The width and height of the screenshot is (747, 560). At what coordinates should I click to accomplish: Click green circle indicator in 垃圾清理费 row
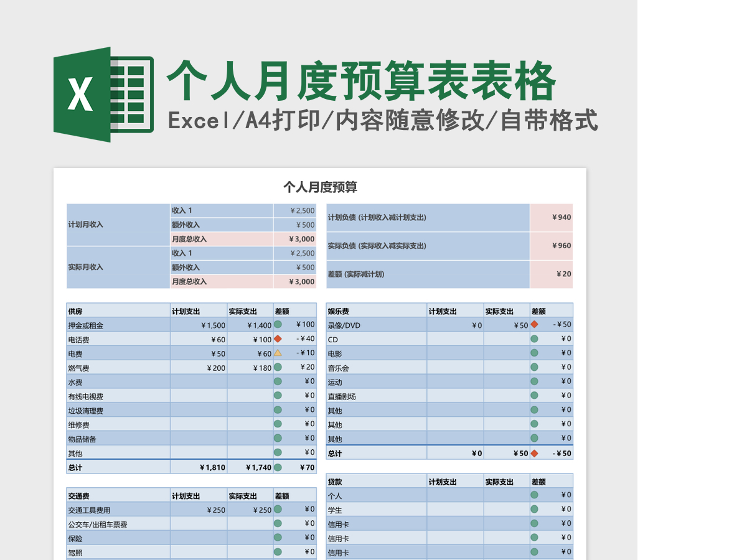[278, 410]
